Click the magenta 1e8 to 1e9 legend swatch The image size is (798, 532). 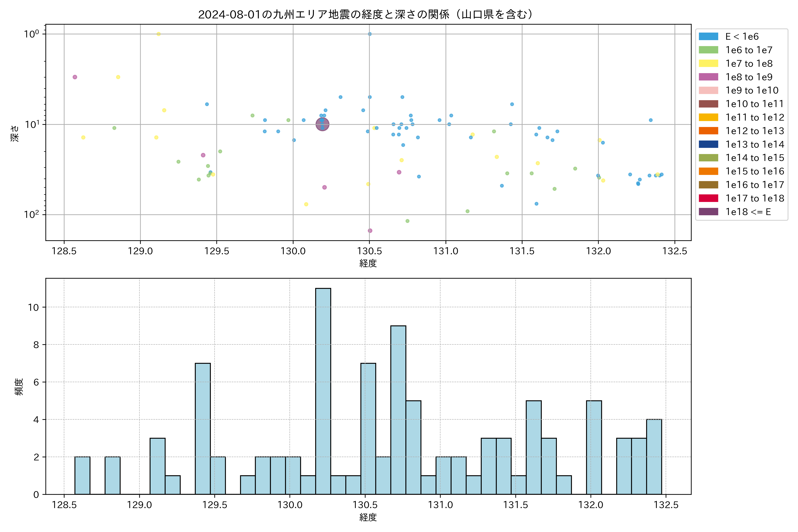click(x=708, y=77)
